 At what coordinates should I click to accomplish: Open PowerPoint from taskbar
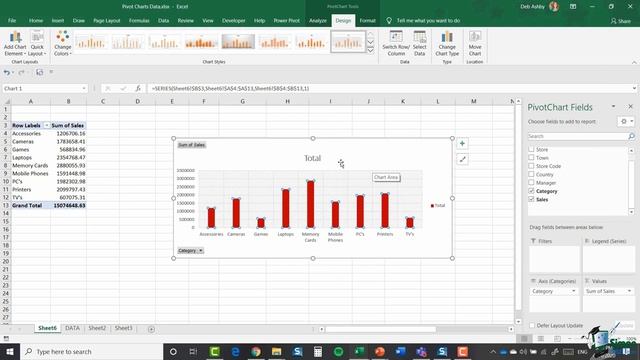point(380,351)
